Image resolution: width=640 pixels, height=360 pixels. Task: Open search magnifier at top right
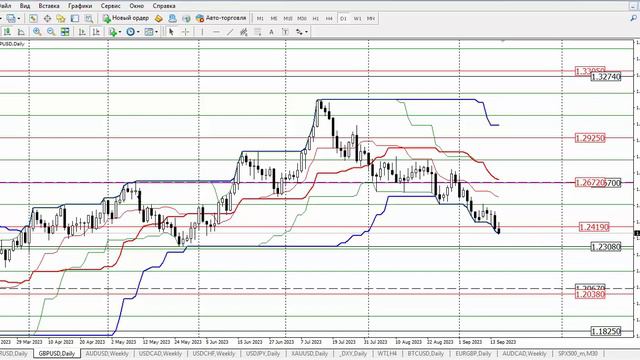(x=633, y=18)
